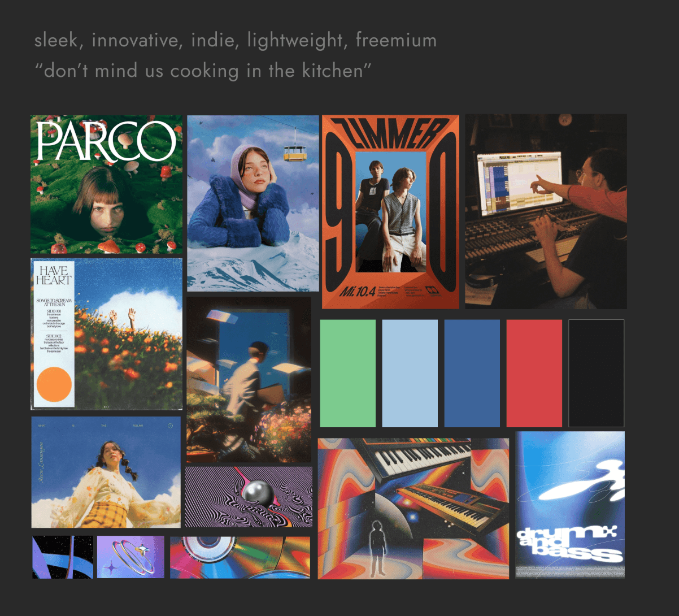
Task: Select the music studio mixing desk photo
Action: click(x=546, y=211)
